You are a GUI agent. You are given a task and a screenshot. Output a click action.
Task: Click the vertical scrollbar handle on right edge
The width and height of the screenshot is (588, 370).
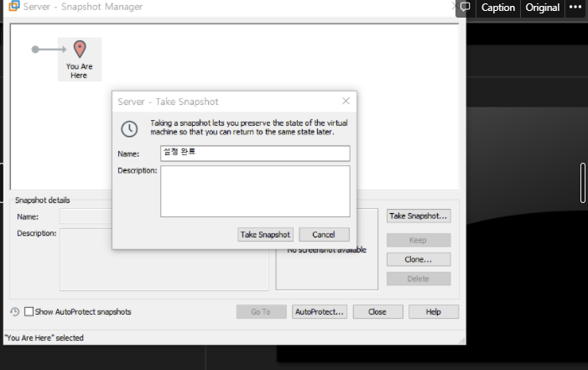[x=583, y=183]
